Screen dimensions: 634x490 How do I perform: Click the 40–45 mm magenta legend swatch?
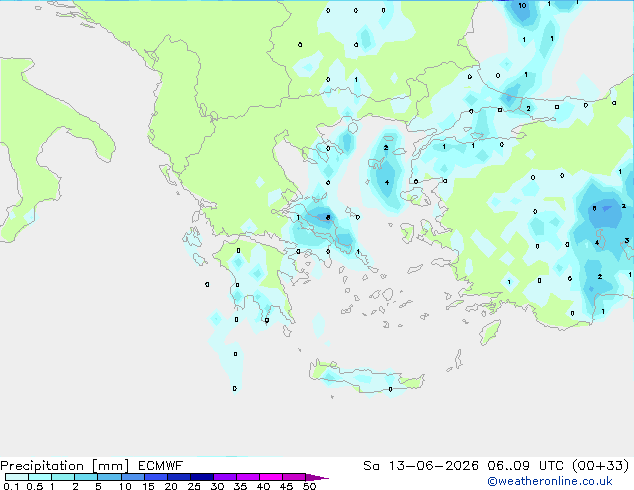(271, 477)
